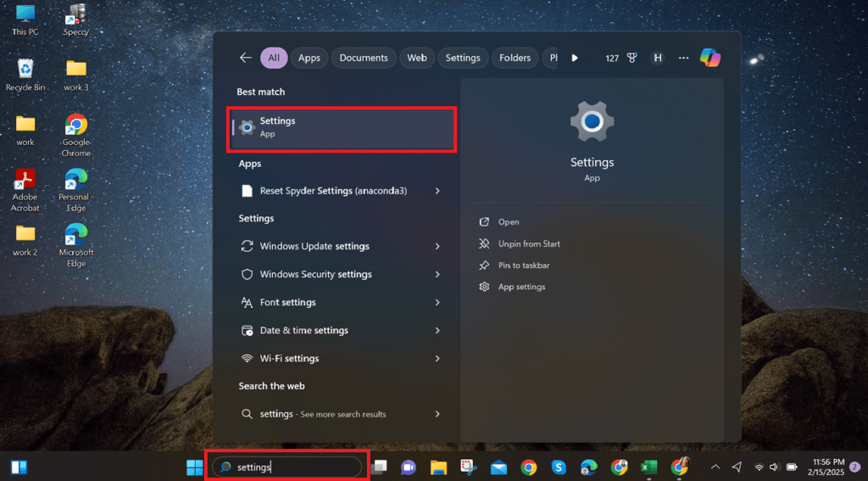
Task: Open the Mail app on taskbar
Action: [498, 467]
